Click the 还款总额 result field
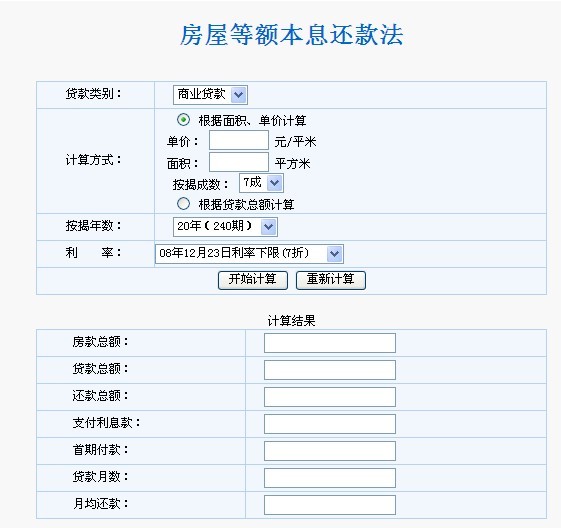Screen dimensions: 561x528 [330, 397]
